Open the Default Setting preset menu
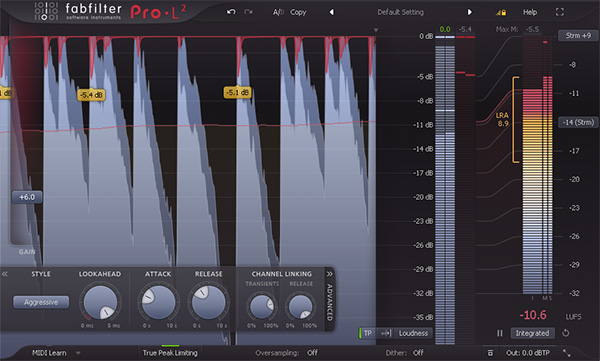The image size is (600, 361). [400, 12]
